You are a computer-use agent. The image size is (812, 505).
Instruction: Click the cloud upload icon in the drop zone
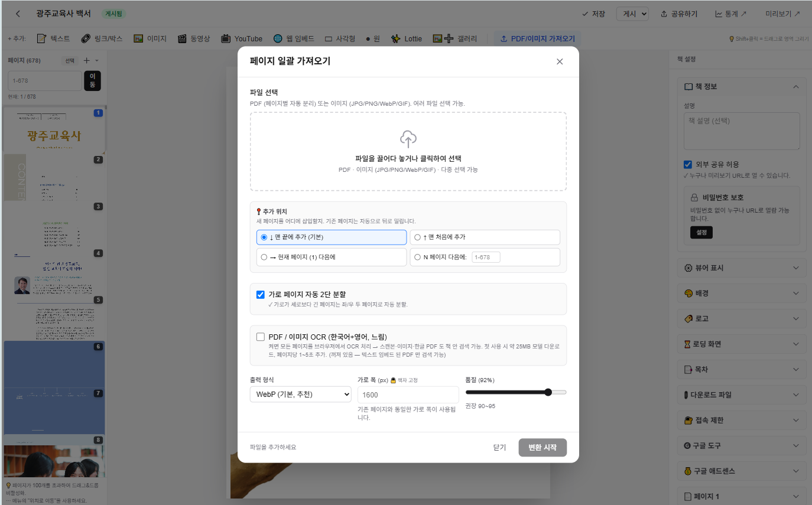(408, 139)
